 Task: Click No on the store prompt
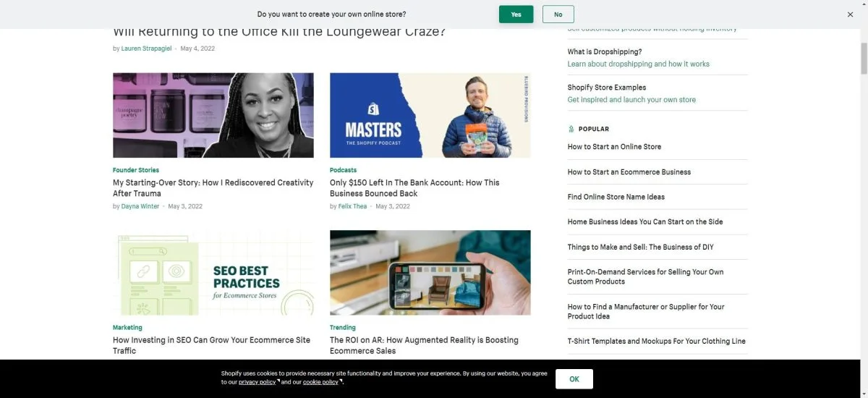pyautogui.click(x=558, y=14)
